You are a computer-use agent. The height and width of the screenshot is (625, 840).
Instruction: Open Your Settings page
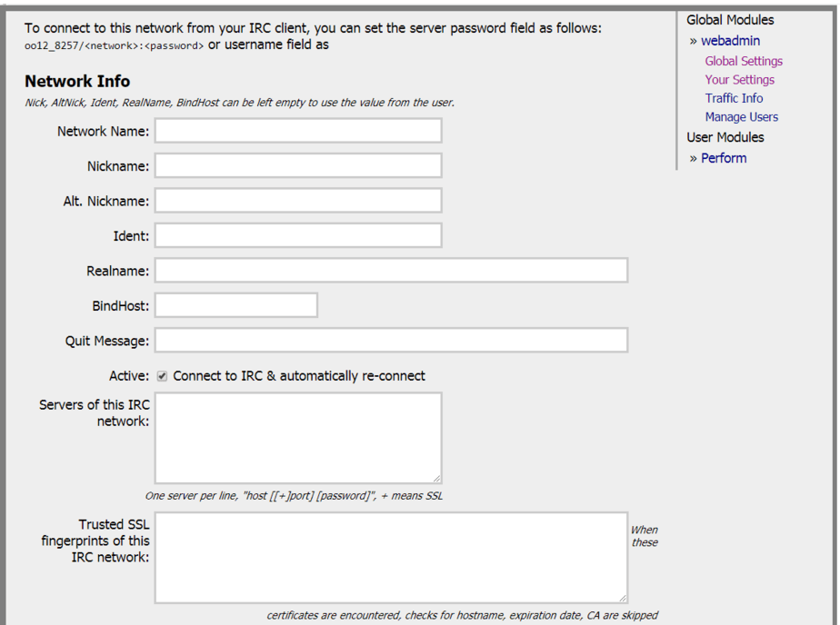click(739, 79)
